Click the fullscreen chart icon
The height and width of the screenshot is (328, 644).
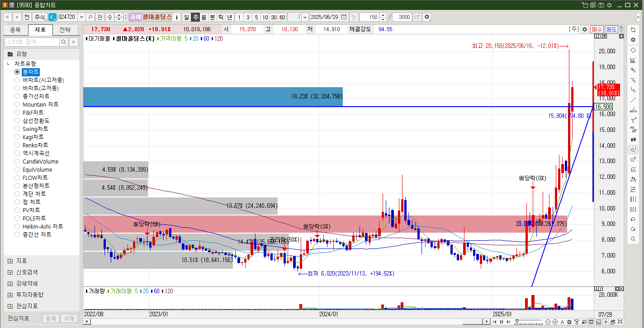[620, 322]
